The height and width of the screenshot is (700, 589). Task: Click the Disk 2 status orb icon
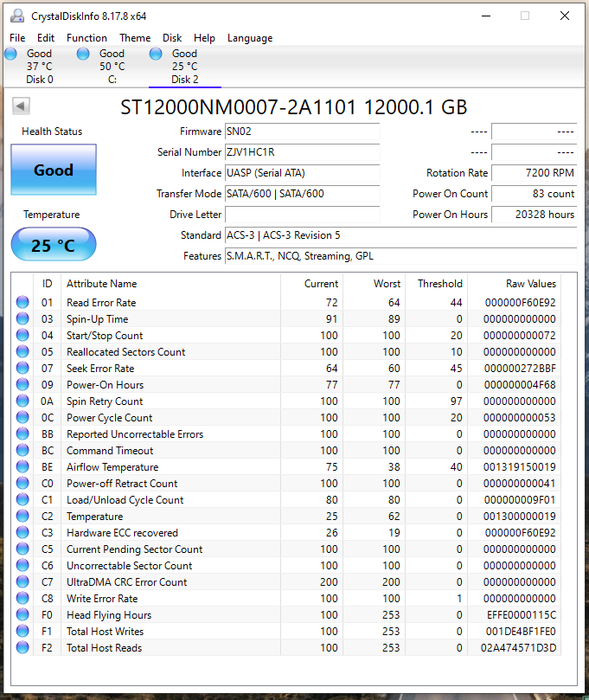(x=156, y=54)
